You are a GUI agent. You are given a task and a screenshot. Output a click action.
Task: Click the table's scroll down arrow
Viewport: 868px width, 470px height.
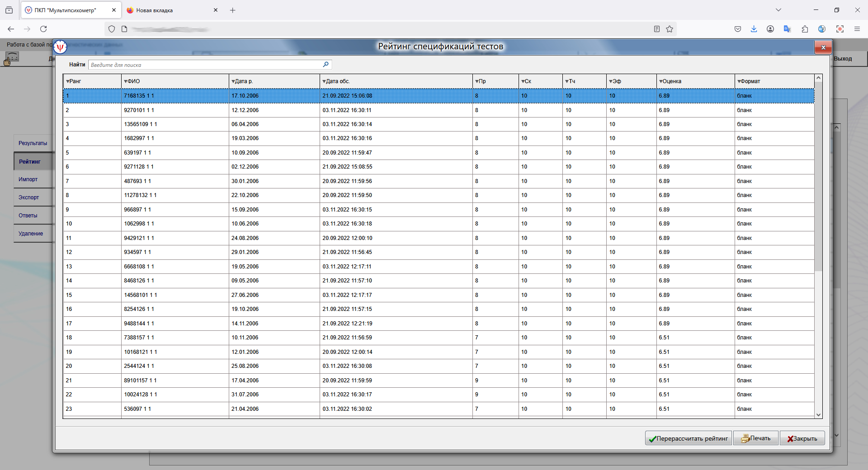818,414
